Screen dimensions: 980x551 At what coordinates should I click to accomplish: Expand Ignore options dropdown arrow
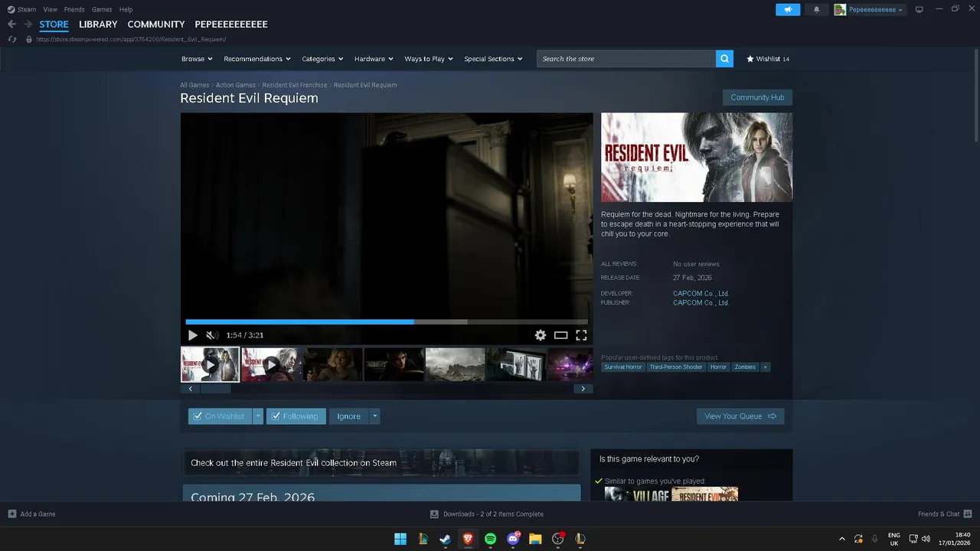374,416
